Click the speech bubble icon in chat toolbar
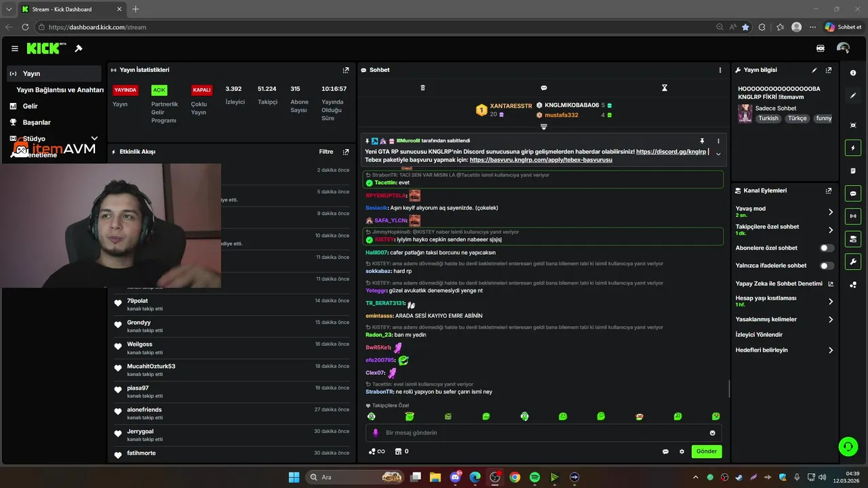868x488 pixels. pos(544,88)
